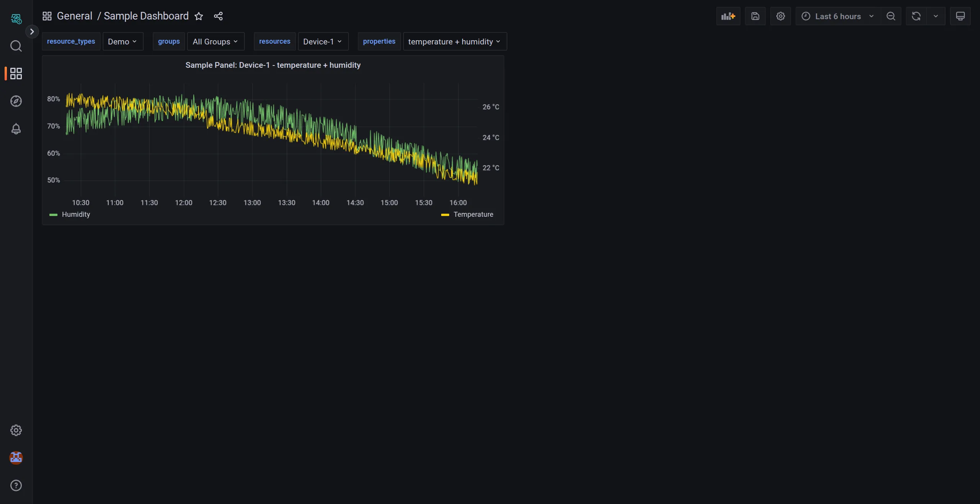Open the Device-1 resources dropdown
Screen dimensions: 980x504
coord(323,41)
